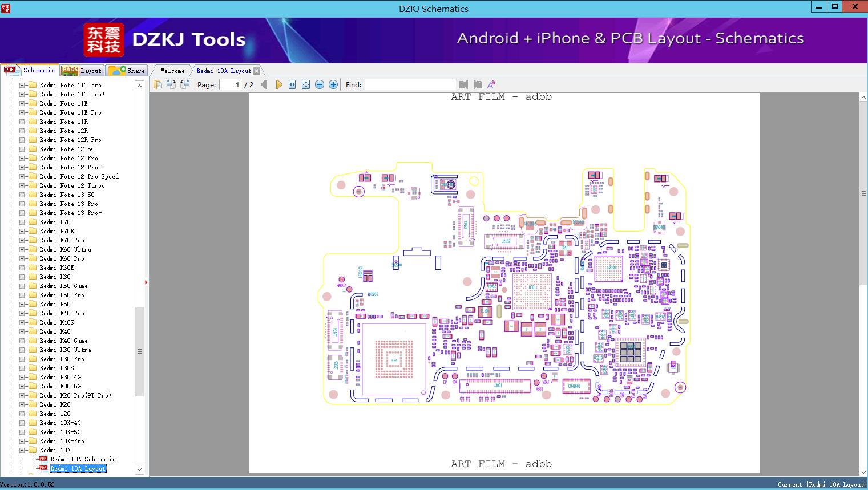The width and height of the screenshot is (868, 490).
Task: Expand the Redmi K70 Pro folder
Action: pos(22,240)
